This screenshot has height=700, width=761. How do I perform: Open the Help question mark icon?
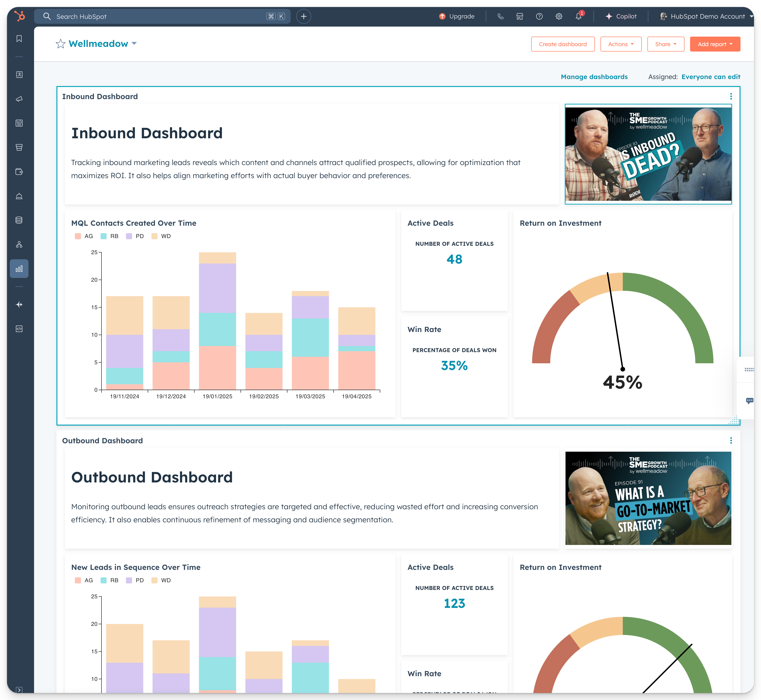pyautogui.click(x=539, y=16)
